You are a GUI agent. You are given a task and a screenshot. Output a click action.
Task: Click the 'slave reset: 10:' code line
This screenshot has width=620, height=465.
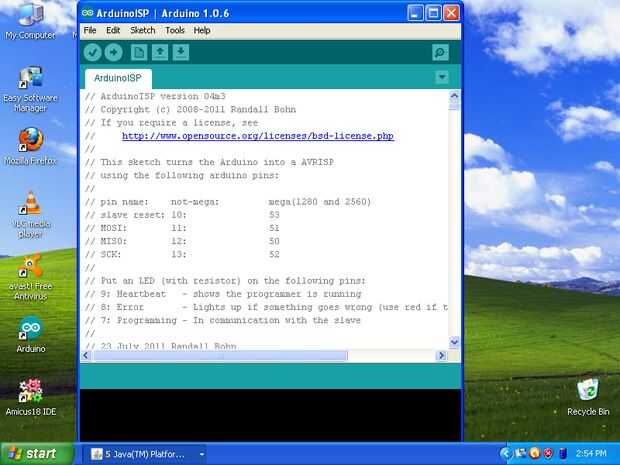(x=182, y=215)
